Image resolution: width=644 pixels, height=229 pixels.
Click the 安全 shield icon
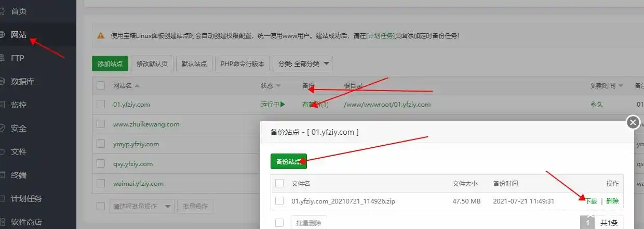click(2, 129)
